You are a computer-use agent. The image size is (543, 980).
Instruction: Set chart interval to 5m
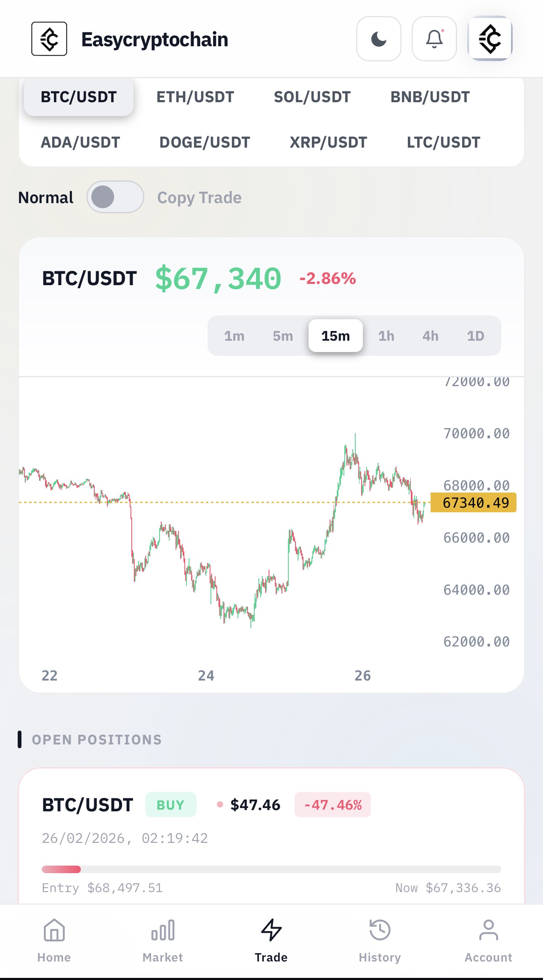pyautogui.click(x=283, y=336)
